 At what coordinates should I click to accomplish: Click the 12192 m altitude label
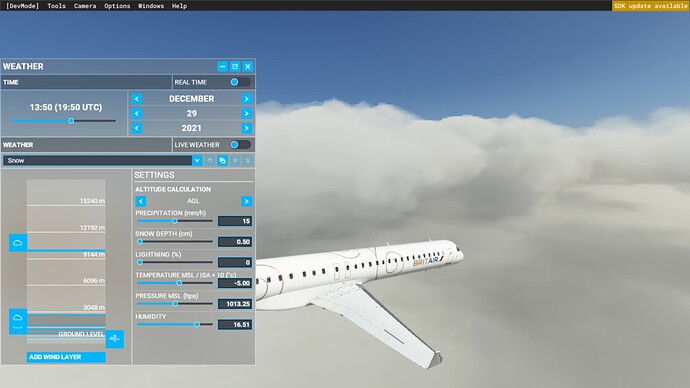[x=92, y=228]
